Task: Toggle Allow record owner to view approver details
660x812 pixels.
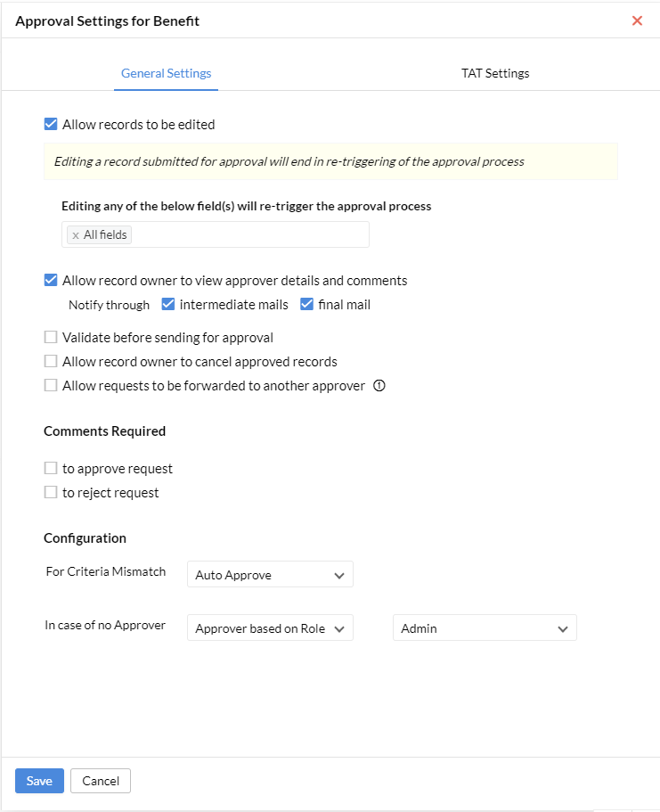Action: [x=51, y=280]
